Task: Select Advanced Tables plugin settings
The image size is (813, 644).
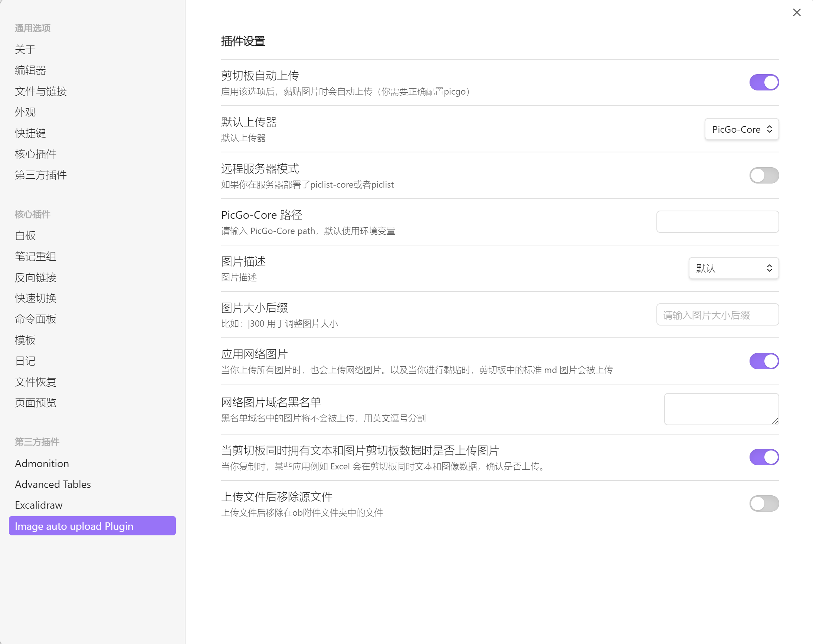Action: tap(53, 484)
